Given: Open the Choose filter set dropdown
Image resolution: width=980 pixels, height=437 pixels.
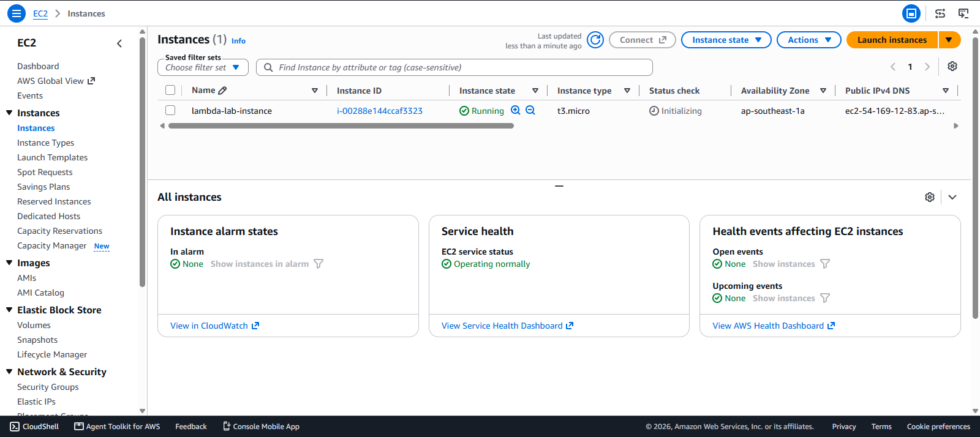Looking at the screenshot, I should [203, 67].
